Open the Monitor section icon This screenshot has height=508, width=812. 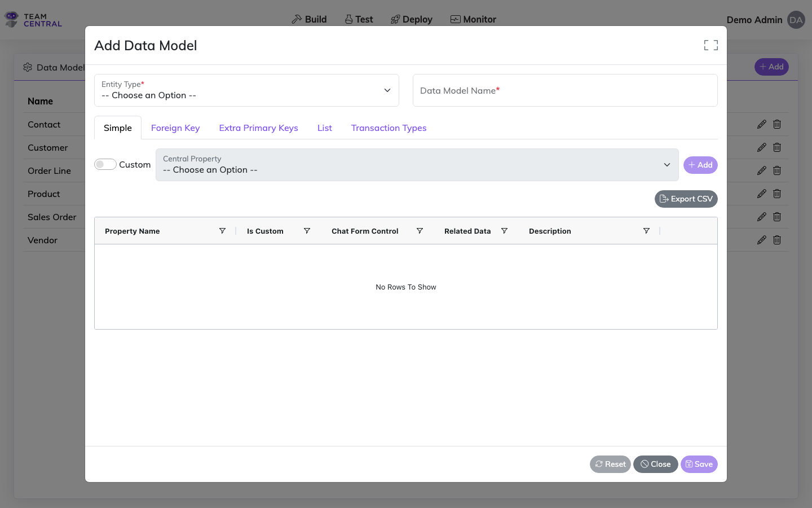tap(454, 19)
